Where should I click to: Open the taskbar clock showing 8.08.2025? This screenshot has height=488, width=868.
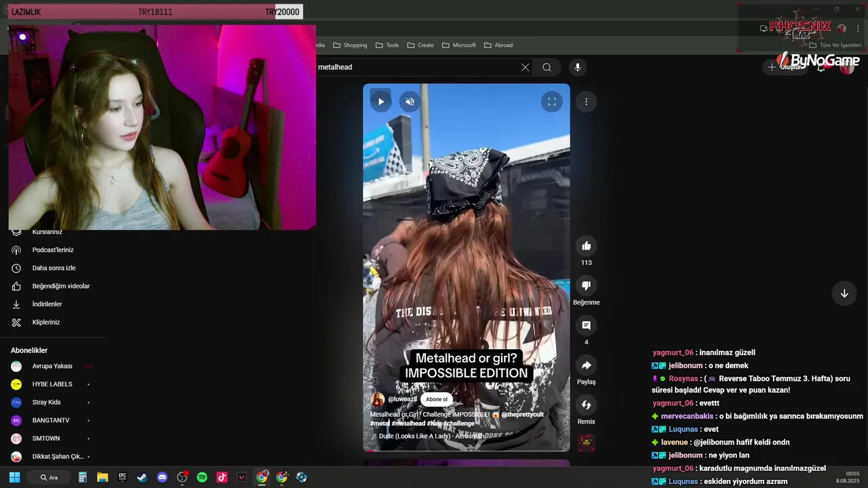click(x=849, y=477)
